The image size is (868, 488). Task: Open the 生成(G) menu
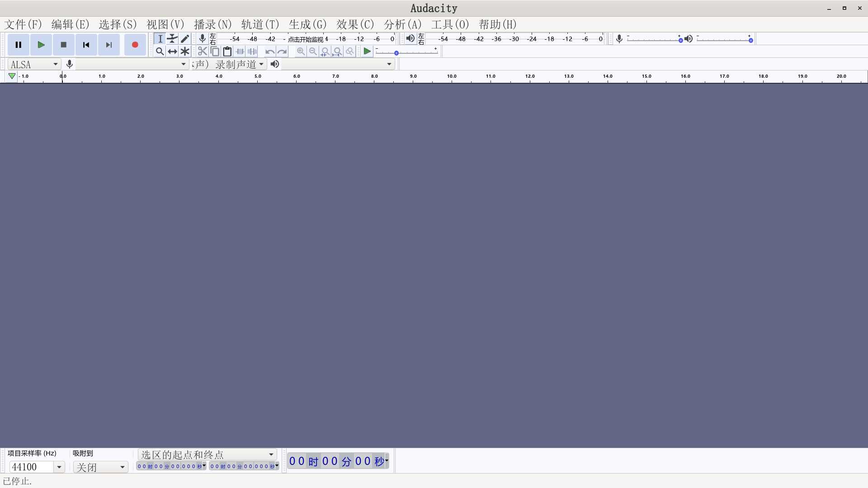coord(308,24)
